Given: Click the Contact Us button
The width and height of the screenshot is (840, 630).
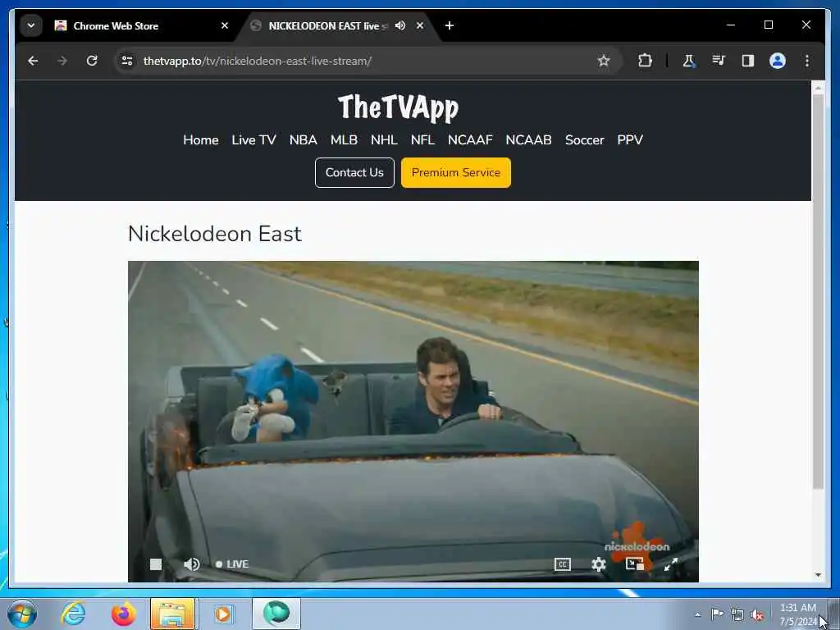Looking at the screenshot, I should [354, 172].
